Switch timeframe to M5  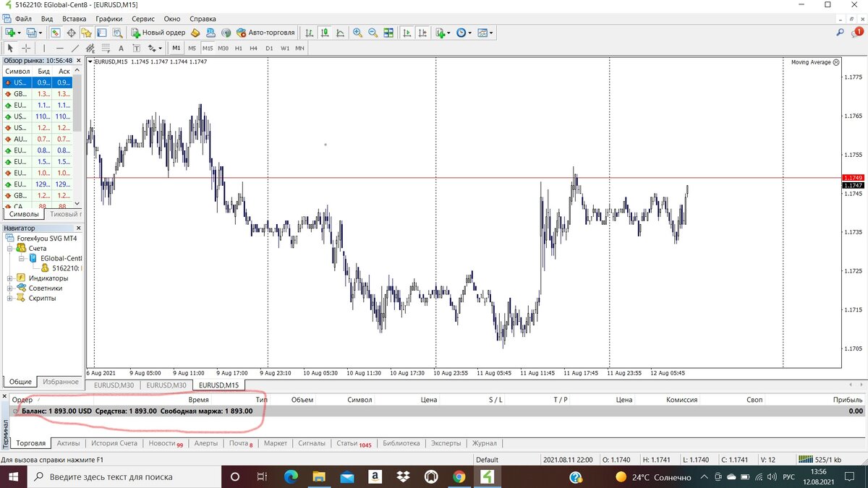tap(192, 48)
